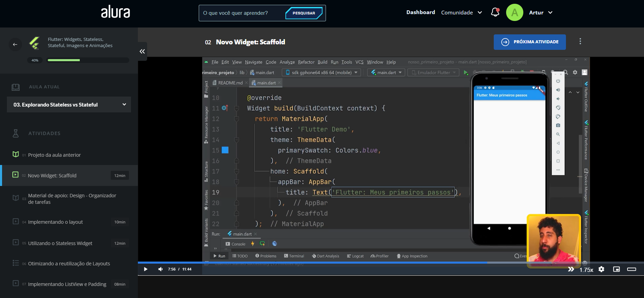
Task: Change the 1.75x playback speed
Action: 586,270
